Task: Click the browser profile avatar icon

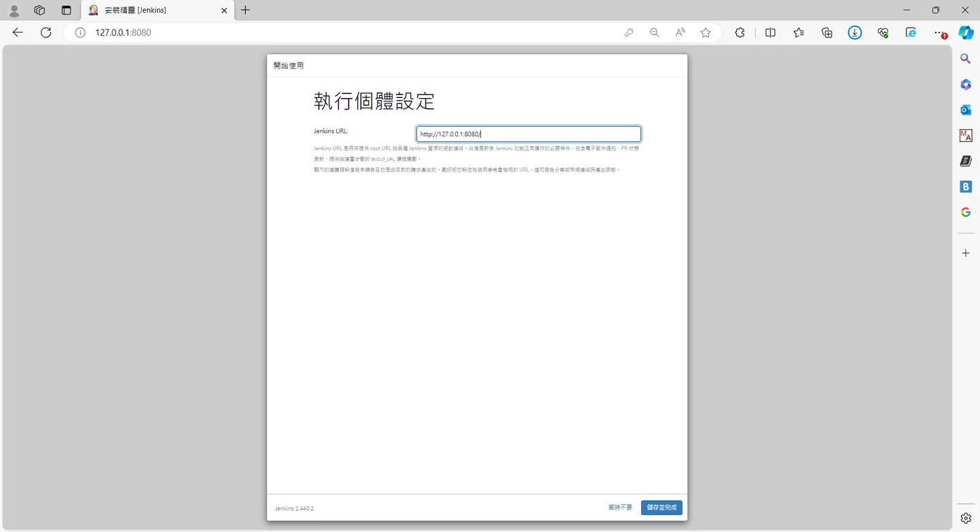Action: 14,10
